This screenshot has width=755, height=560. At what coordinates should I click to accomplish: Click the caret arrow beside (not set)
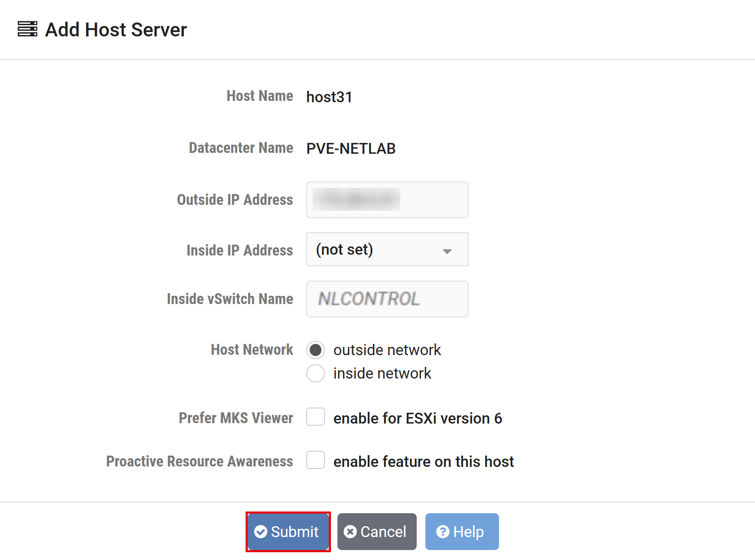[447, 251]
